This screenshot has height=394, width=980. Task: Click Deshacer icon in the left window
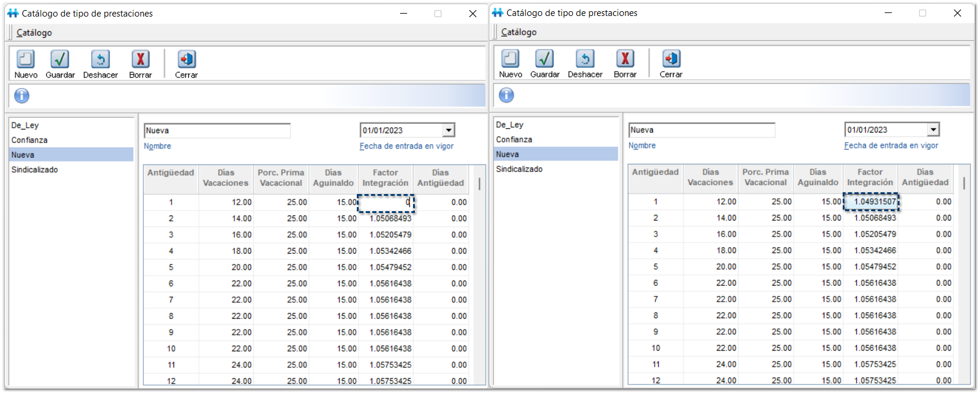pos(100,60)
